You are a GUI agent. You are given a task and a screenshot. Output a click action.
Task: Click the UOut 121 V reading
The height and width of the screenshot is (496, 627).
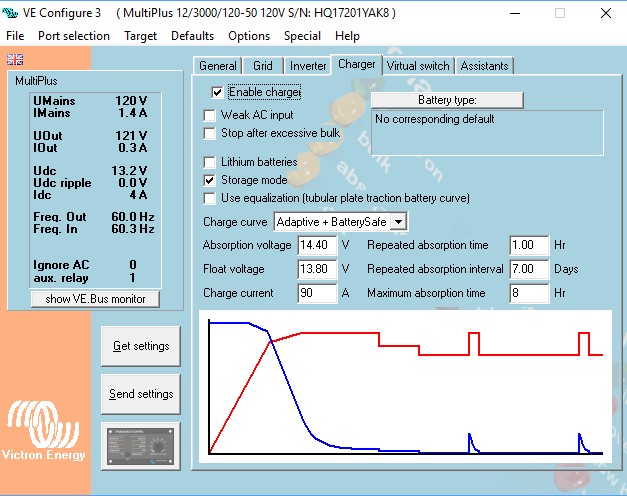[90, 136]
